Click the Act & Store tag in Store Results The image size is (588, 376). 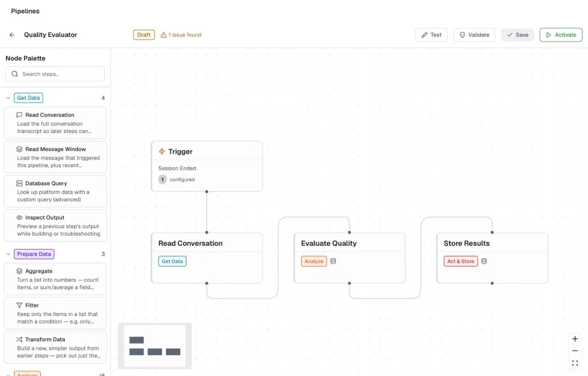click(461, 261)
